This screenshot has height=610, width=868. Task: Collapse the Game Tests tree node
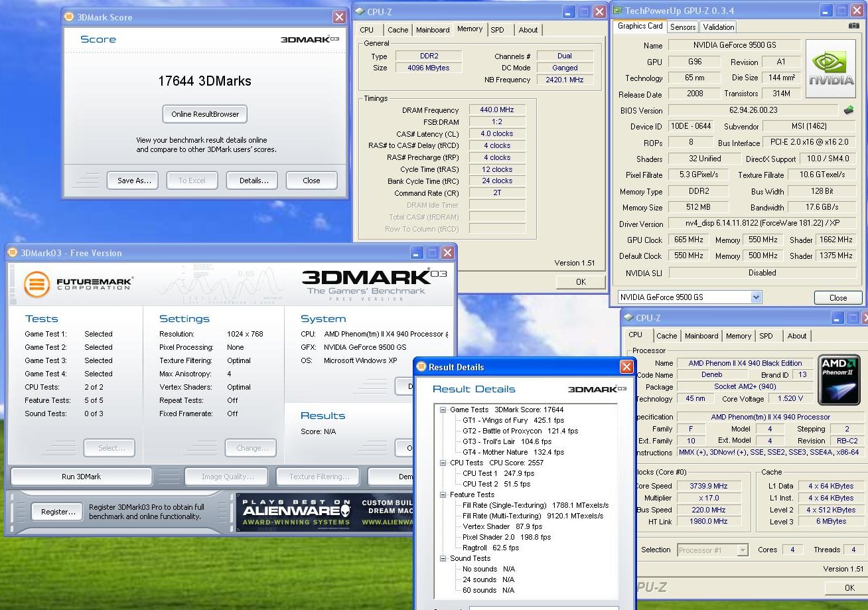[x=443, y=410]
